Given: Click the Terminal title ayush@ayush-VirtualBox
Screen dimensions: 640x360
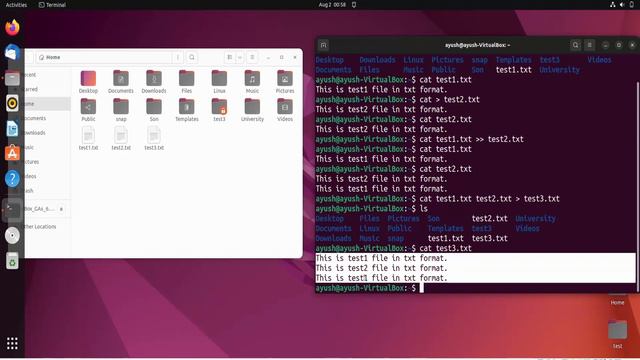Looking at the screenshot, I should point(477,45).
